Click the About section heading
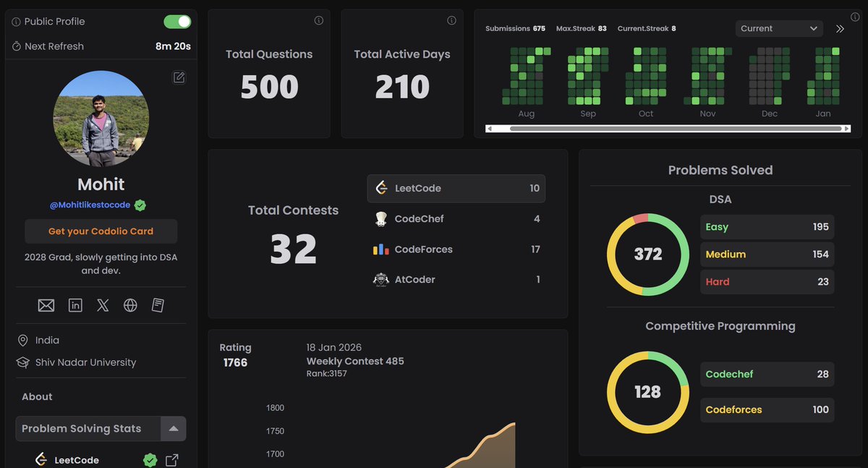 [x=37, y=396]
